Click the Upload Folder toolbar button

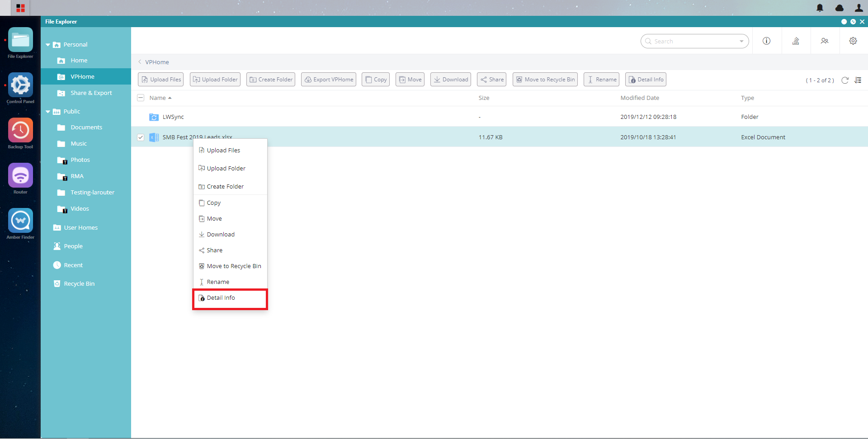point(215,80)
